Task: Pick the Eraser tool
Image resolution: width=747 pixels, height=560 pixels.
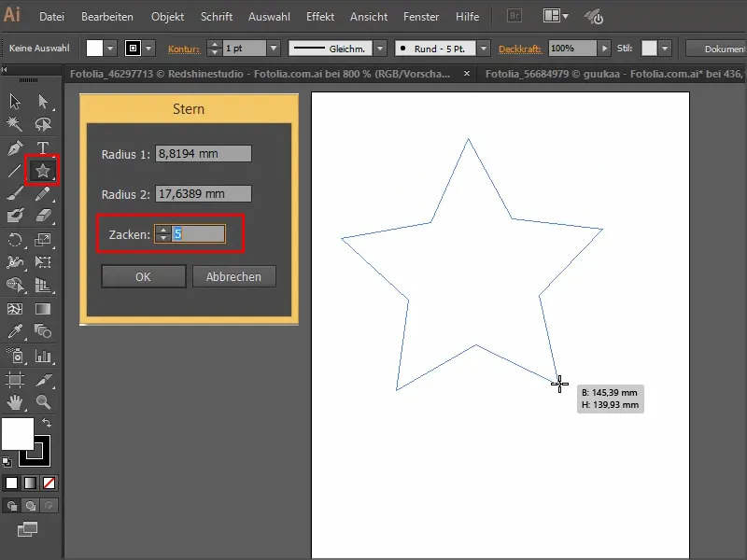Action: [43, 216]
